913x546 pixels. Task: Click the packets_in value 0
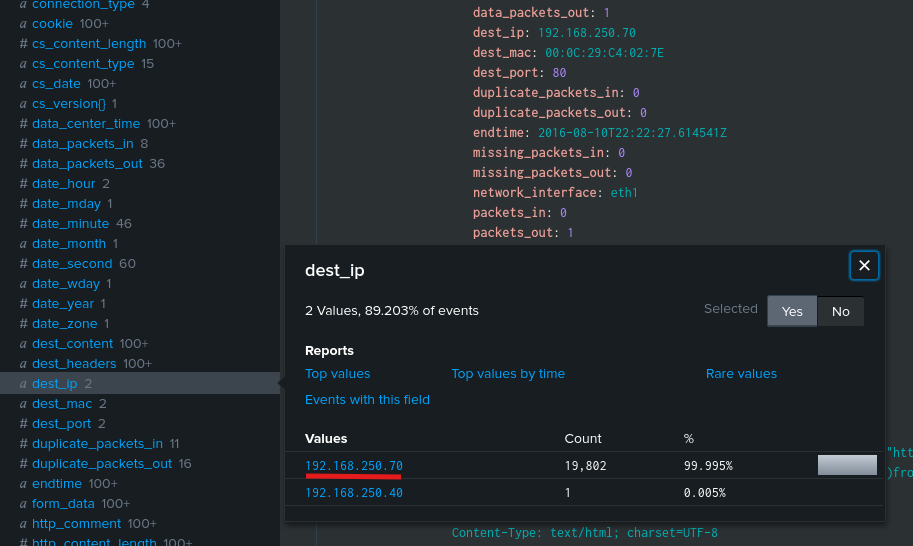pos(563,212)
